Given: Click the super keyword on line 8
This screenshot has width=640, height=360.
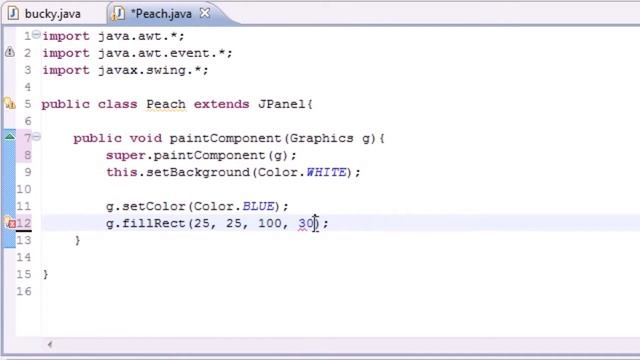Looking at the screenshot, I should 125,156.
